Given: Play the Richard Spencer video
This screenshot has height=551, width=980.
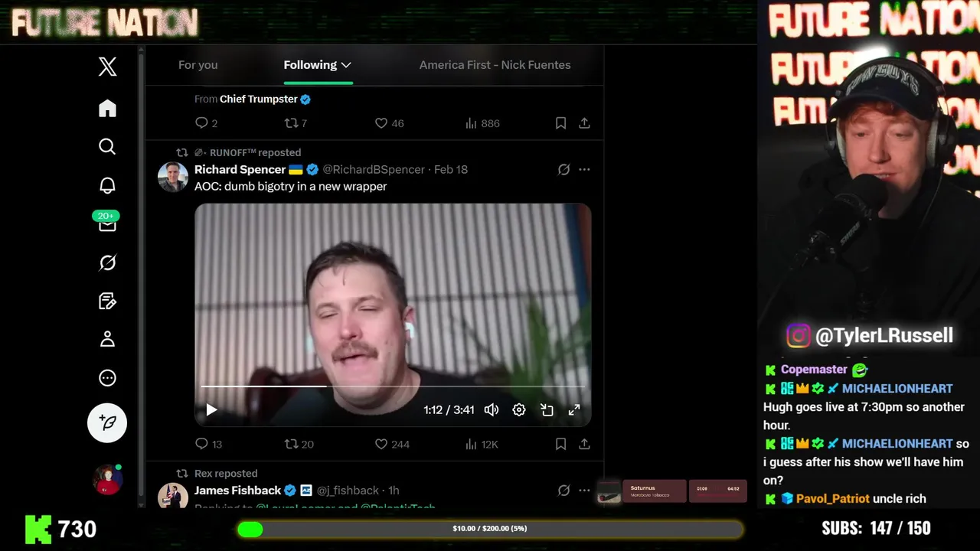Looking at the screenshot, I should tap(211, 410).
